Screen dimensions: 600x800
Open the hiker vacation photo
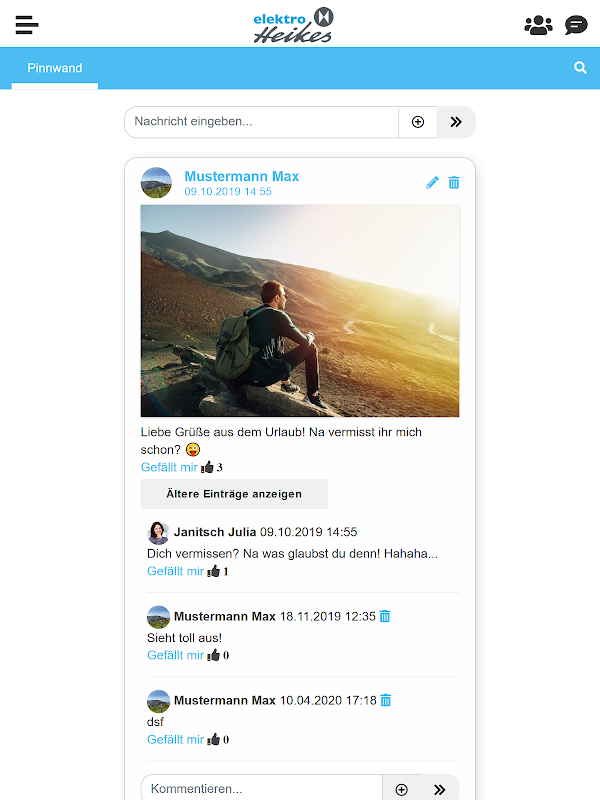(x=300, y=311)
